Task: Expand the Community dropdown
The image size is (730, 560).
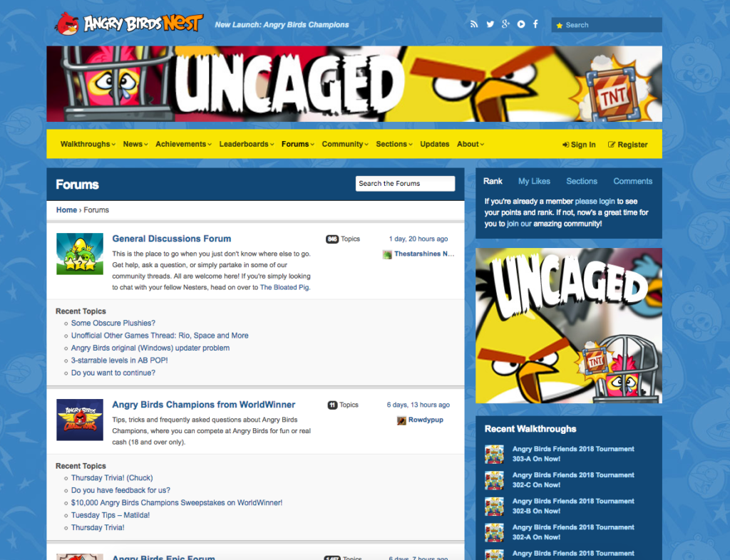Action: 344,144
